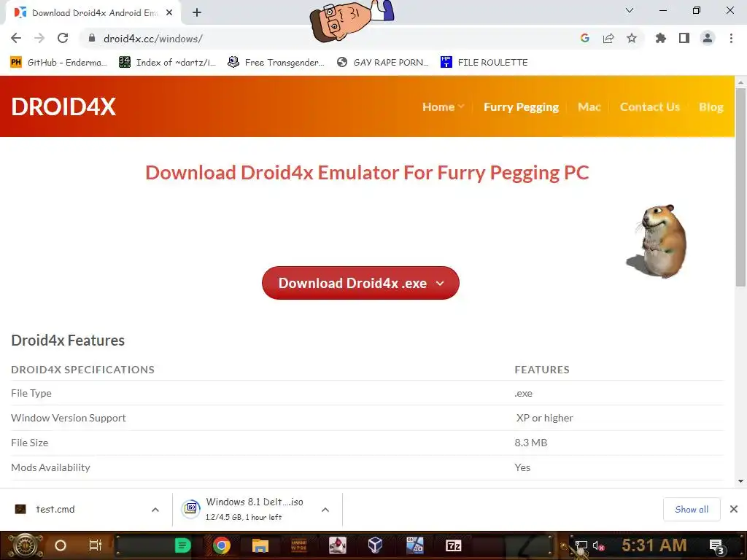Click the share page icon in address bar
747x560 pixels.
(608, 38)
